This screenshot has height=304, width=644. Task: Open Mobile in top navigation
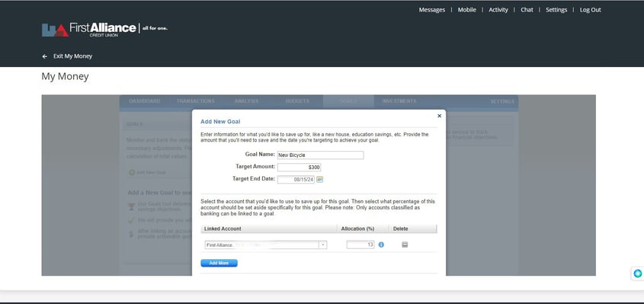[467, 10]
